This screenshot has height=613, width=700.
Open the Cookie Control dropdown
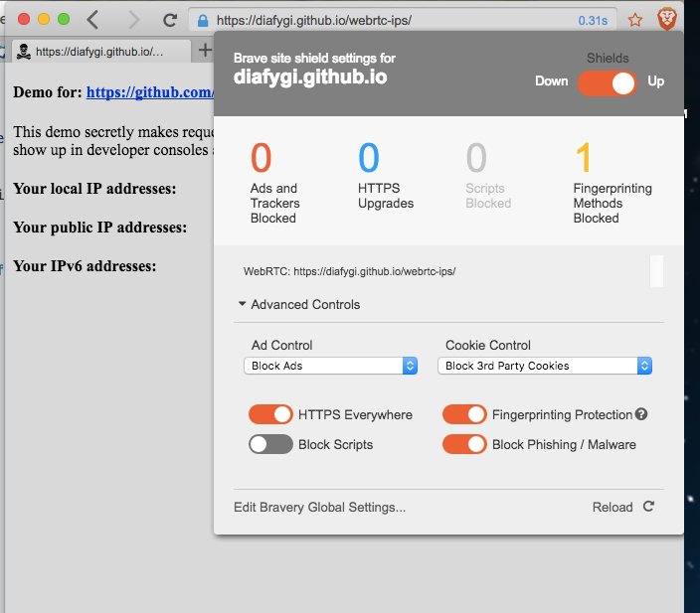coord(545,366)
